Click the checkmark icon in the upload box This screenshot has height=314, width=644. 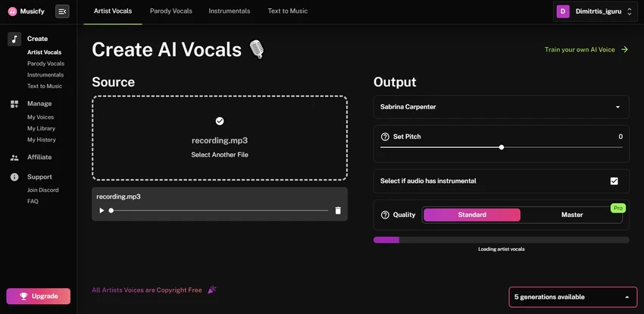tap(220, 121)
